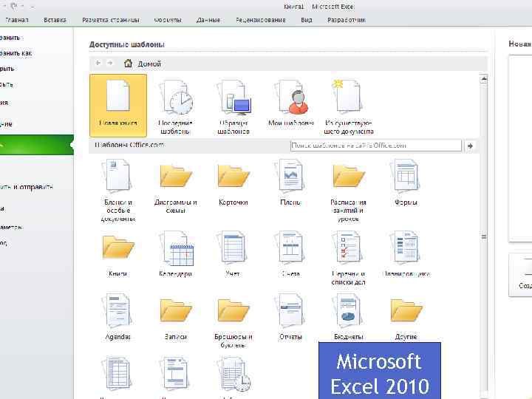
Task: Select the Новая книга blank workbook template
Action: click(118, 106)
